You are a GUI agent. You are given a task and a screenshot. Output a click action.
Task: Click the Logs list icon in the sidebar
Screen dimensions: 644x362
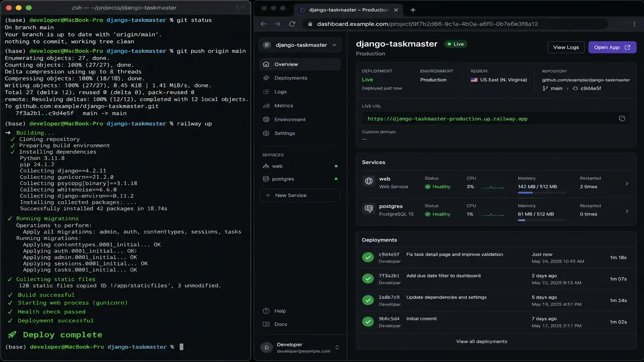tap(266, 92)
